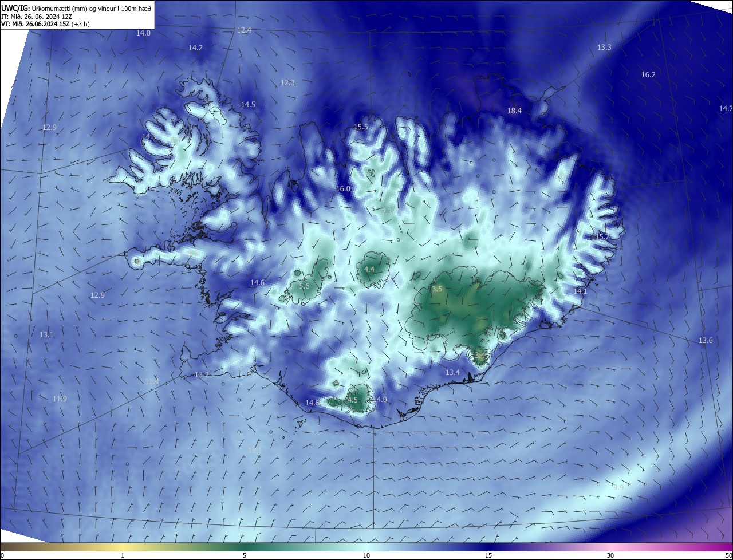Click the 14.2 value on the map
Screen dimensions: 733x560
point(195,48)
